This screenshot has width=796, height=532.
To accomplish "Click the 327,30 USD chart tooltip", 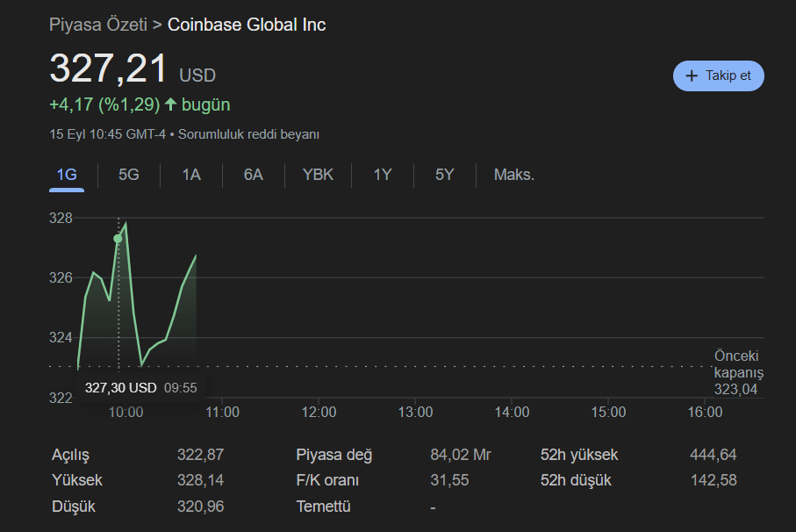I will [x=140, y=387].
